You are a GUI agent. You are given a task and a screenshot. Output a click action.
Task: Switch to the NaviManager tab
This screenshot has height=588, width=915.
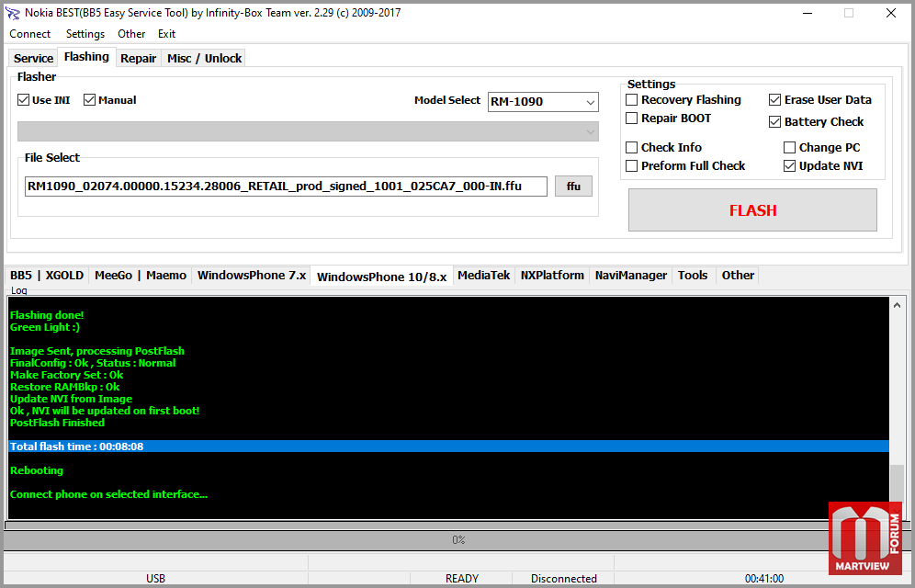631,276
